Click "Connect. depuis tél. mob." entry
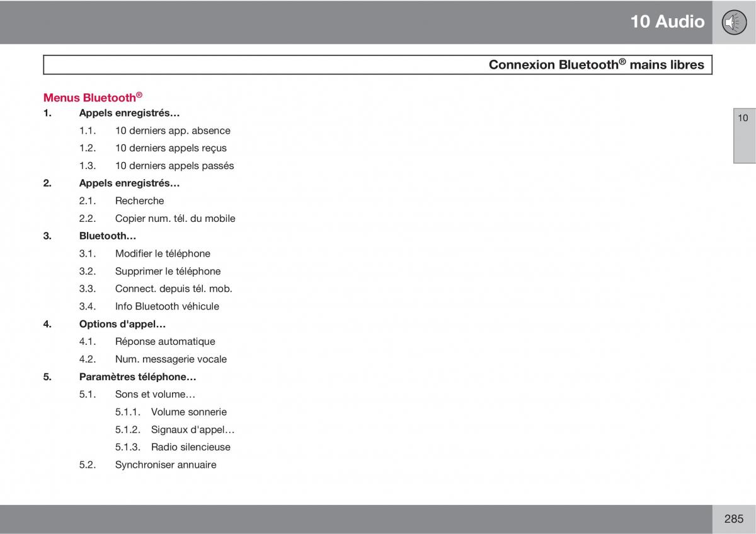 tap(173, 289)
